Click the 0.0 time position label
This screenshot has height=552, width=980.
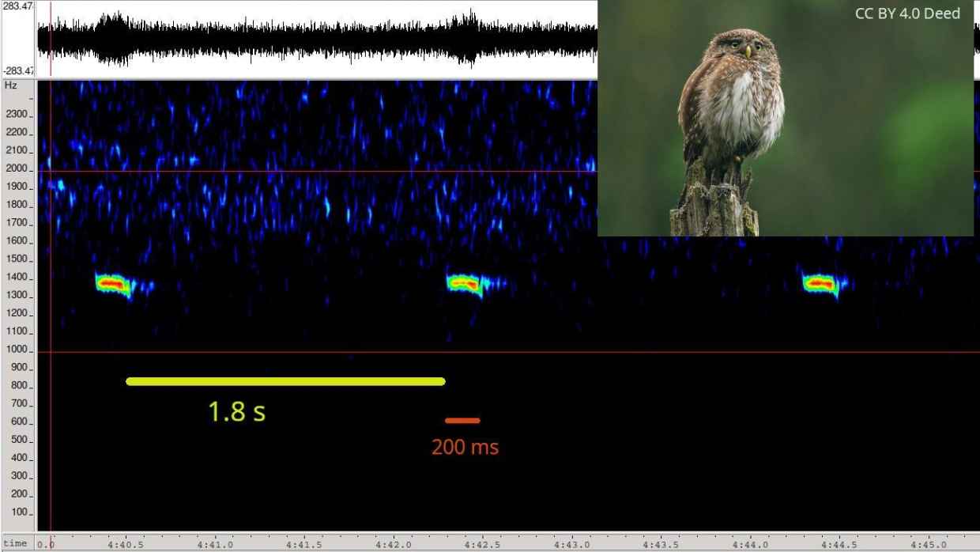(47, 544)
